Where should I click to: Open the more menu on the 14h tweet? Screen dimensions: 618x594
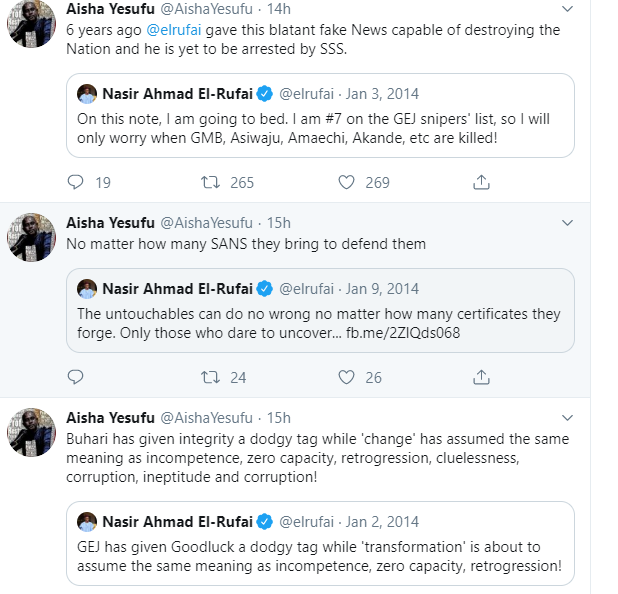click(567, 9)
